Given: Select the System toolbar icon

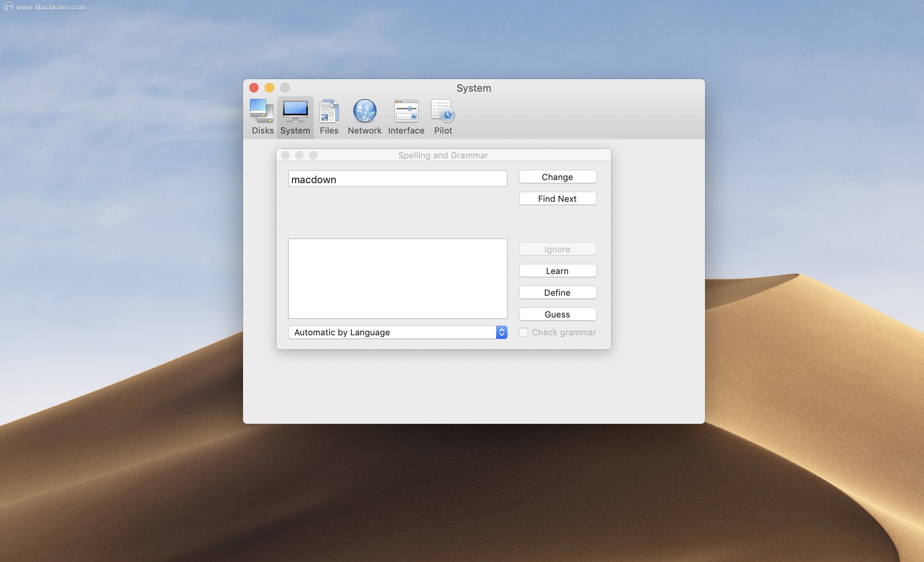Looking at the screenshot, I should [x=295, y=111].
